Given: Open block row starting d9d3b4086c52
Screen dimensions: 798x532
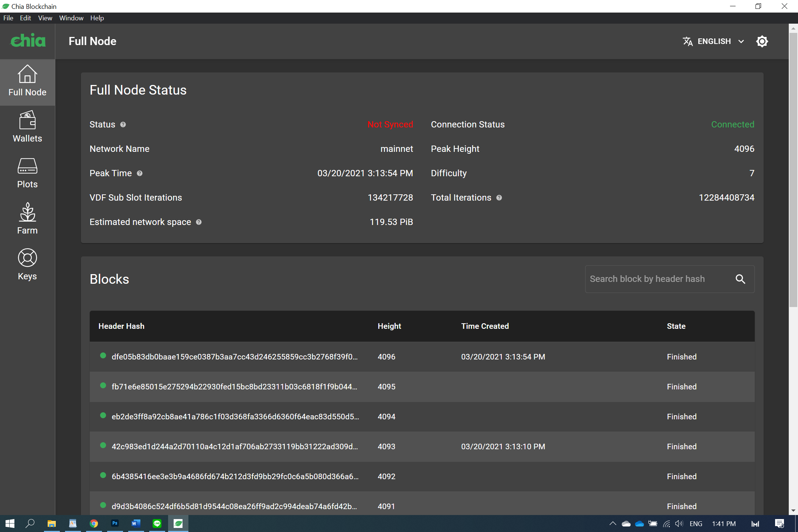Looking at the screenshot, I should (422, 504).
